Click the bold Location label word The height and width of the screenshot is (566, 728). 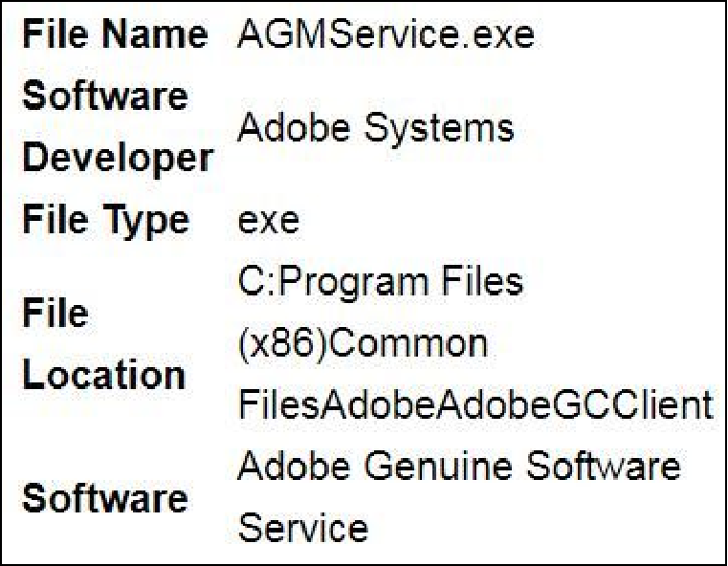tap(104, 374)
